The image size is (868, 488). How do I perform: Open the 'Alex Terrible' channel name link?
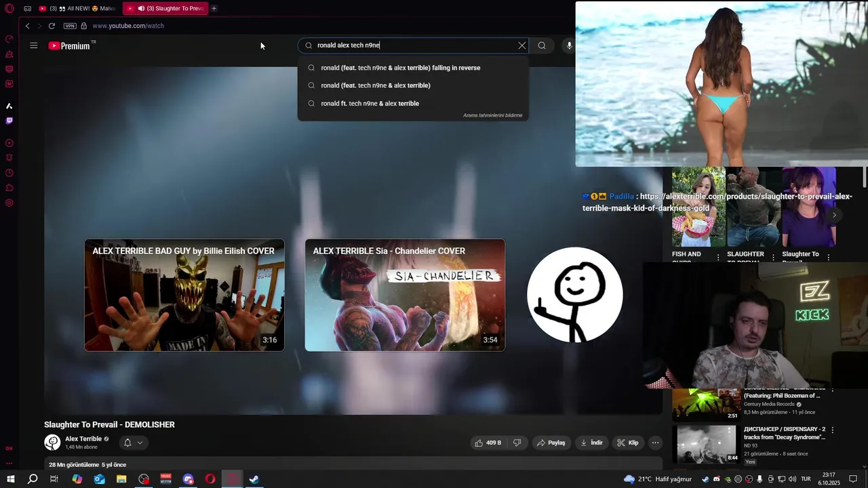pyautogui.click(x=83, y=439)
